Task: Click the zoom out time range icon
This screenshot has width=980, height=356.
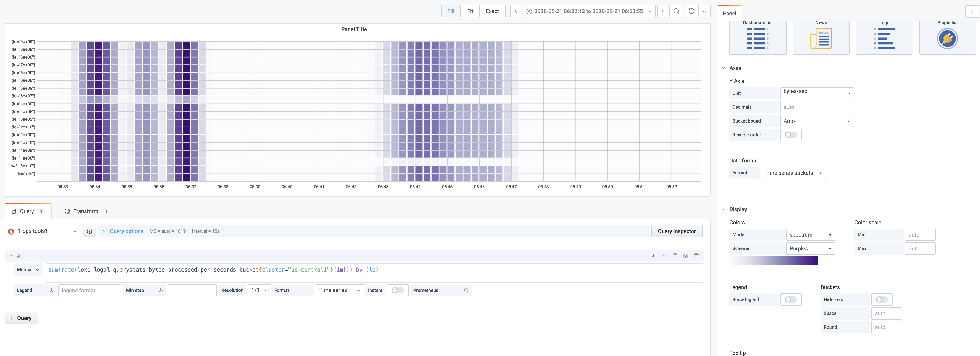Action: pos(676,11)
